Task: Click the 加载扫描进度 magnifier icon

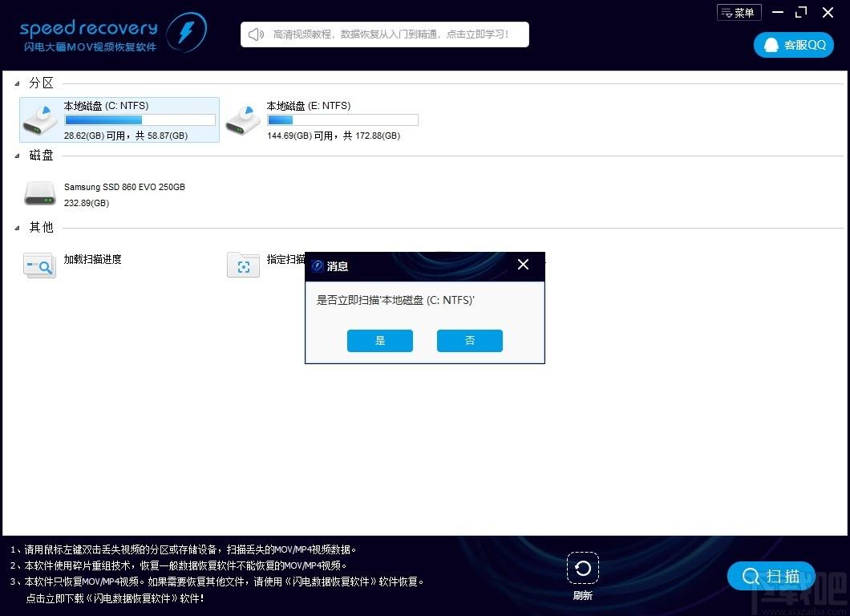Action: tap(39, 265)
